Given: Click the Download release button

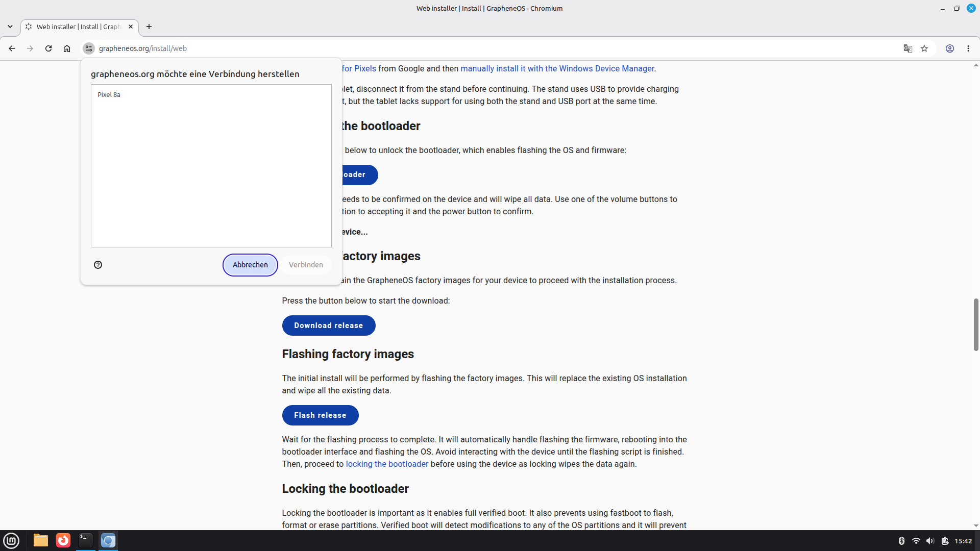Looking at the screenshot, I should tap(329, 325).
